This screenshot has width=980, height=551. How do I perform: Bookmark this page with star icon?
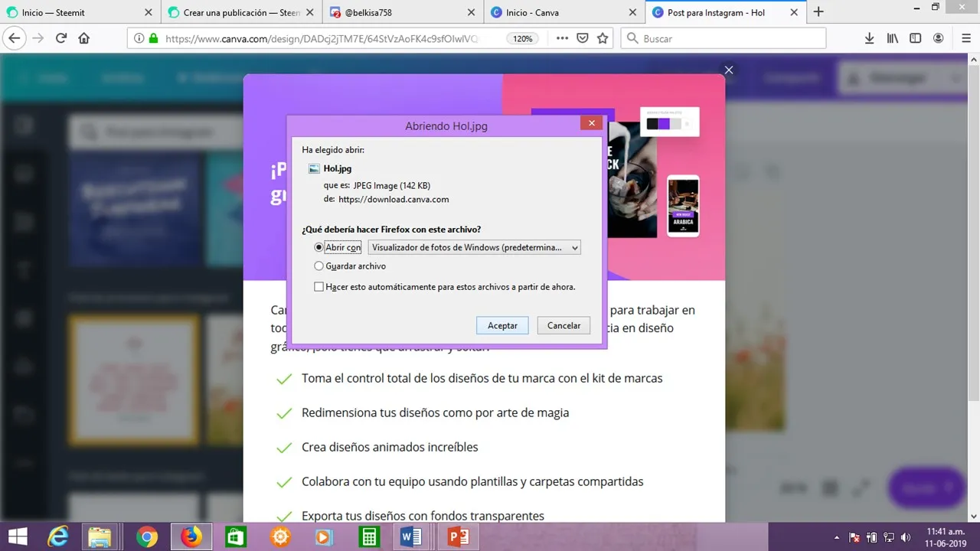603,38
